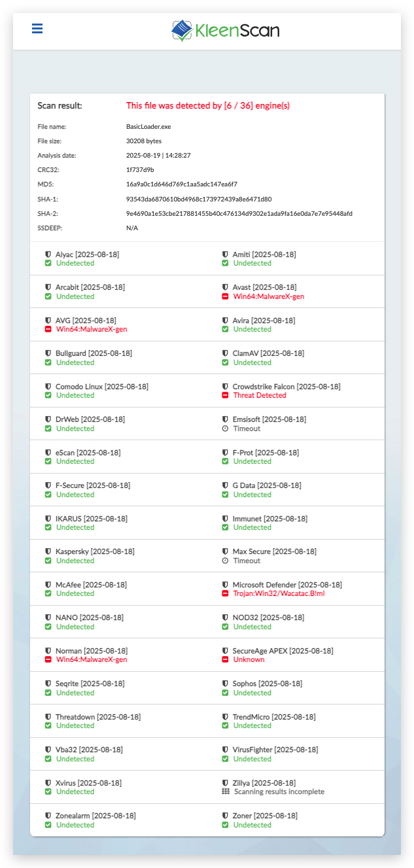The width and height of the screenshot is (414, 868).
Task: Click Norman's 'Win64:MalwareX-gen' result
Action: coord(92,659)
